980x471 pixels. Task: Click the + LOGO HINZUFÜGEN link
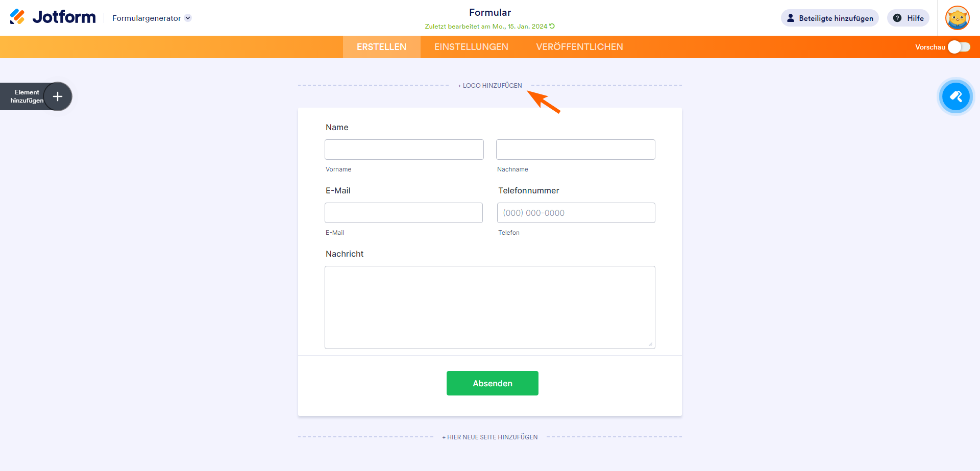pyautogui.click(x=490, y=86)
